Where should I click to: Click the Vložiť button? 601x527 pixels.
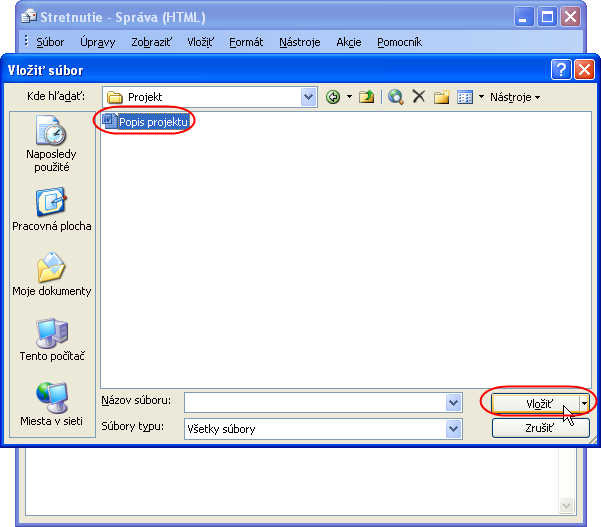536,403
